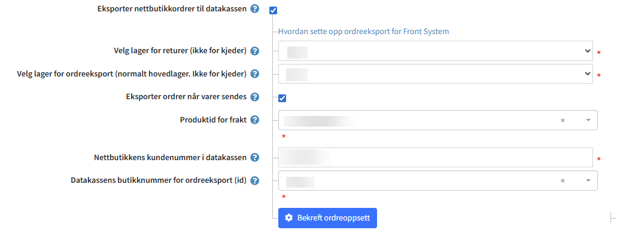The width and height of the screenshot is (644, 233).
Task: Expand Datakassens butikknummer dropdown arrow
Action: click(x=588, y=180)
